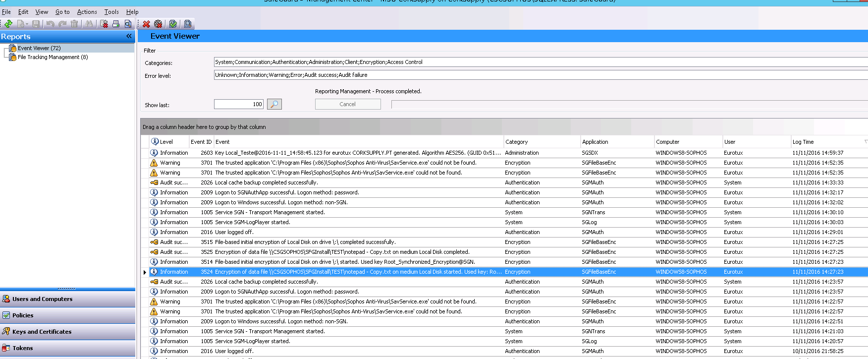This screenshot has width=868, height=359.
Task: Open the Tools menu
Action: pyautogui.click(x=111, y=12)
